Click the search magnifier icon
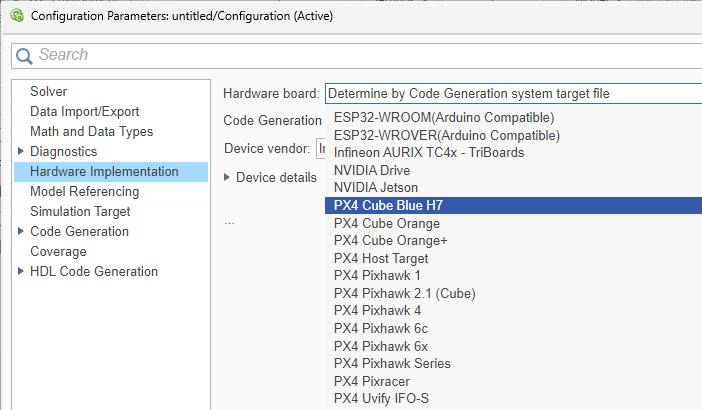Viewport: 702px width, 410px height. pos(25,55)
